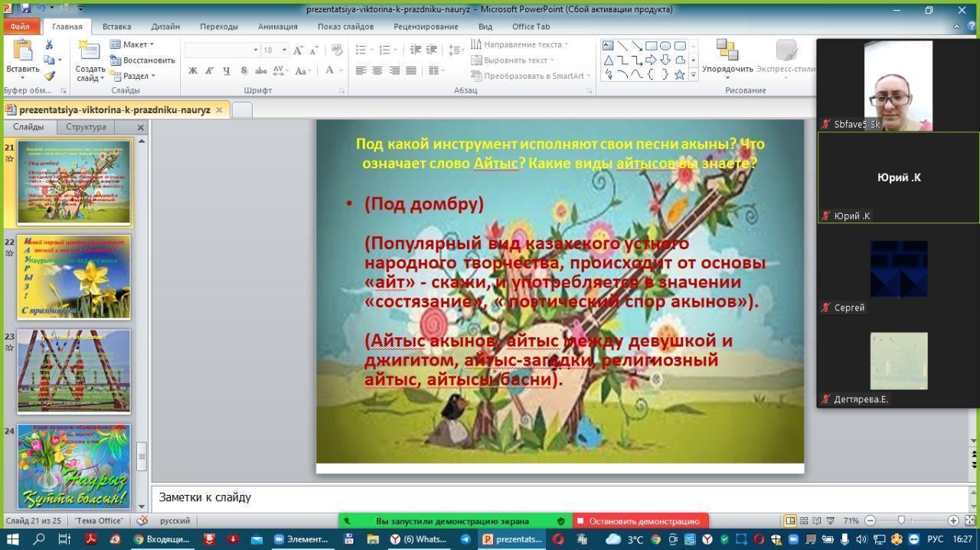Click the clear formatting icon
This screenshot has width=980, height=550.
[336, 50]
